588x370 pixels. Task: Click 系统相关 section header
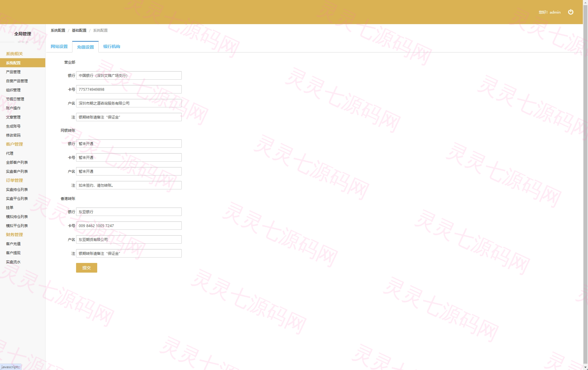[x=14, y=54]
